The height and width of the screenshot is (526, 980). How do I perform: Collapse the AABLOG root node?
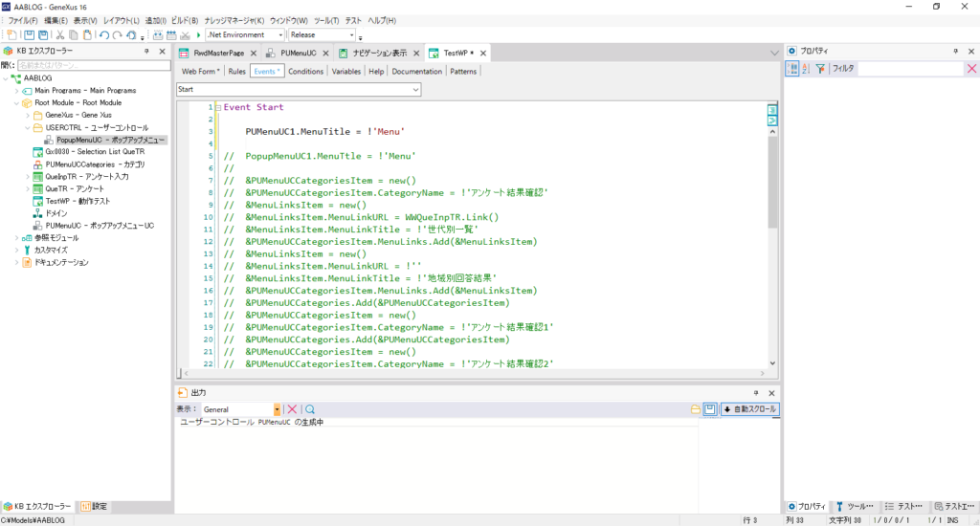pos(6,78)
